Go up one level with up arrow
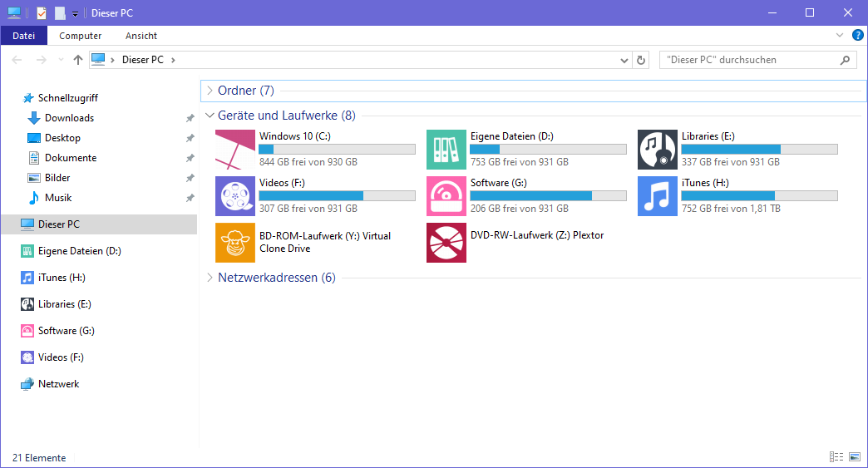This screenshot has width=868, height=468. tap(77, 60)
